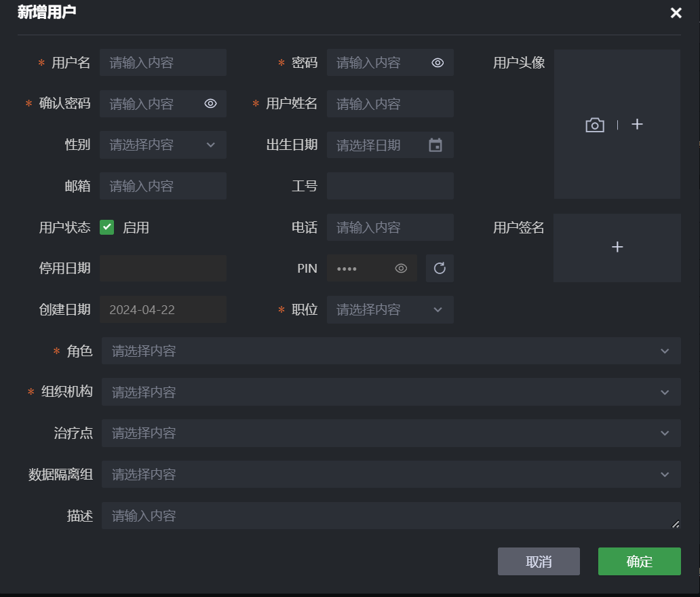Toggle visibility of 确认密码 field

(211, 104)
